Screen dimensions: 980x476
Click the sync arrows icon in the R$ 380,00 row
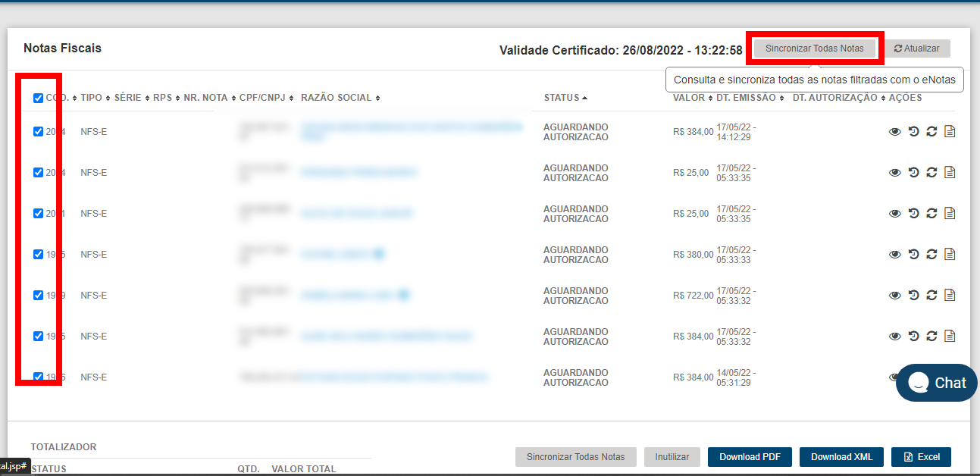coord(931,255)
